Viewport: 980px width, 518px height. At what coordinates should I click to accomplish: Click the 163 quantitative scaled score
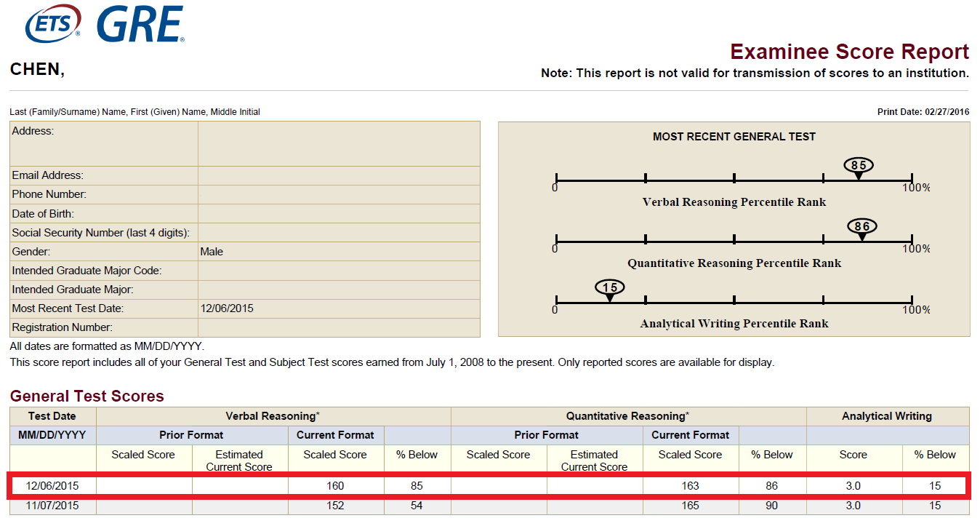click(x=690, y=486)
